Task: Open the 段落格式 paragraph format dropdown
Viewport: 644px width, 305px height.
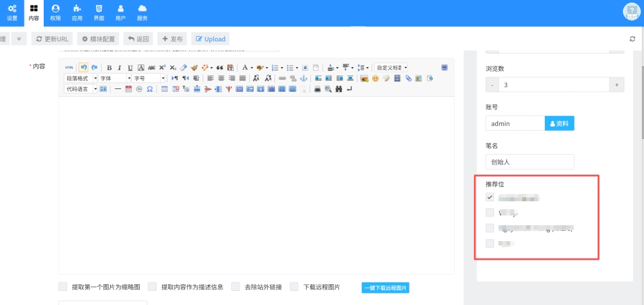Action: click(x=81, y=78)
